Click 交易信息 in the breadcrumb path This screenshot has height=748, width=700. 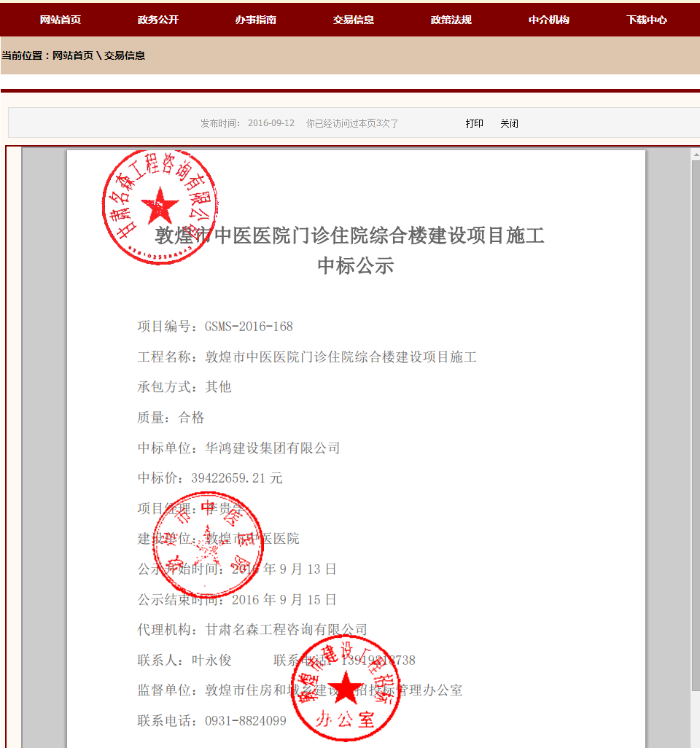click(125, 55)
